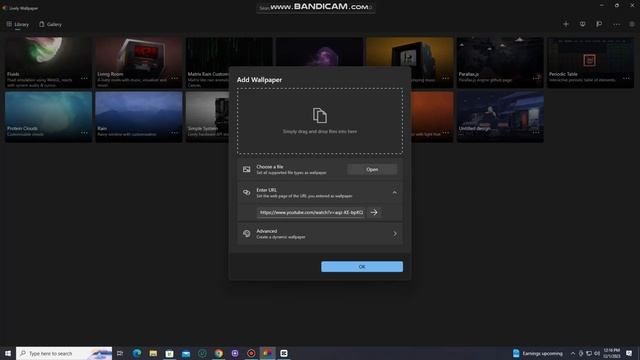Select the Periodic Table wallpaper thumbnail
The height and width of the screenshot is (360, 640).
[x=591, y=62]
